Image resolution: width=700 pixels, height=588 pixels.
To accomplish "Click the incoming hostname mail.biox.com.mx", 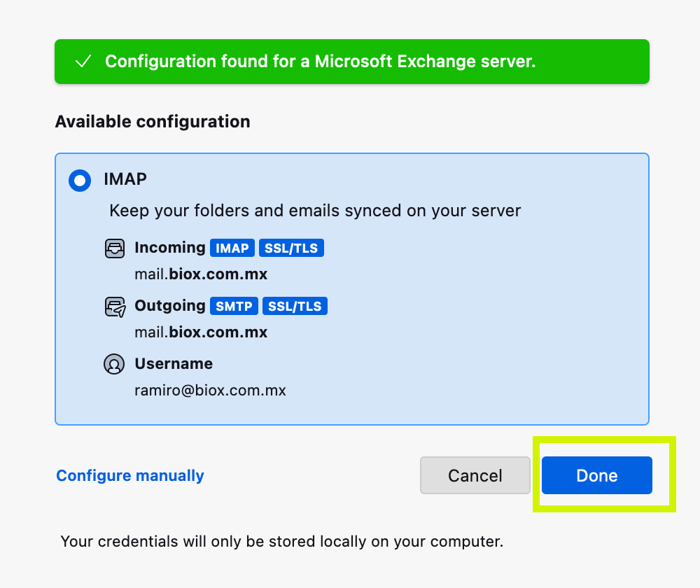I will 201,274.
